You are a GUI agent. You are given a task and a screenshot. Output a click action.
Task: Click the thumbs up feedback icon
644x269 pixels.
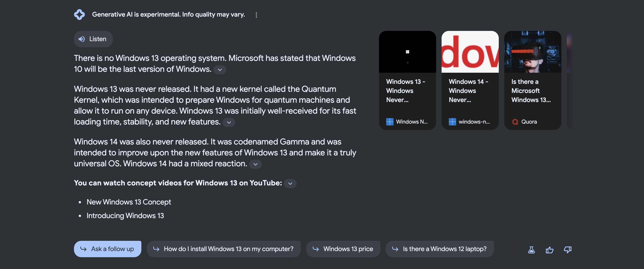(549, 249)
